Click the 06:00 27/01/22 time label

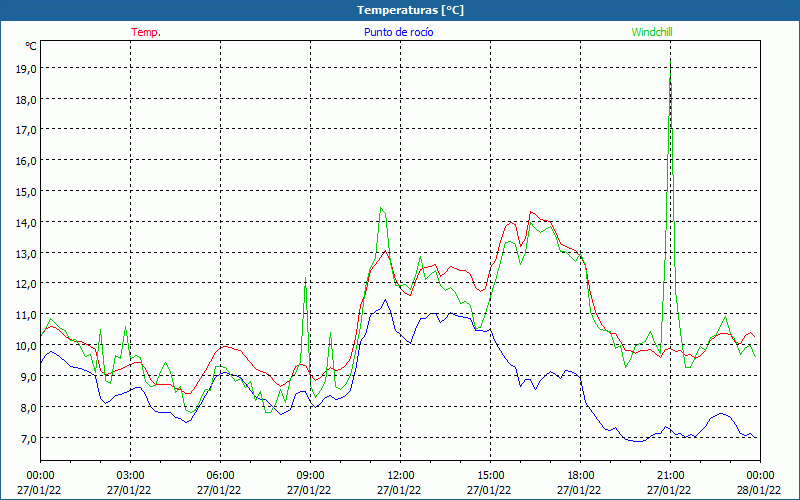click(x=219, y=483)
